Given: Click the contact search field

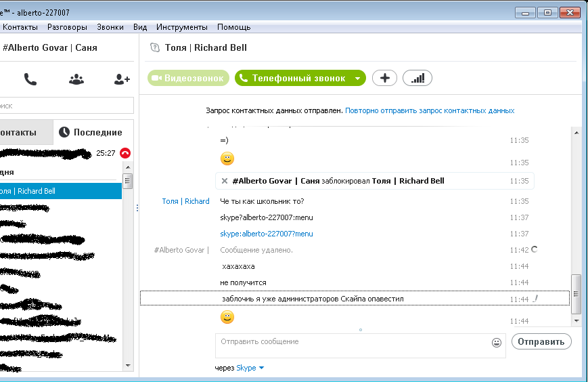Looking at the screenshot, I should coord(66,106).
